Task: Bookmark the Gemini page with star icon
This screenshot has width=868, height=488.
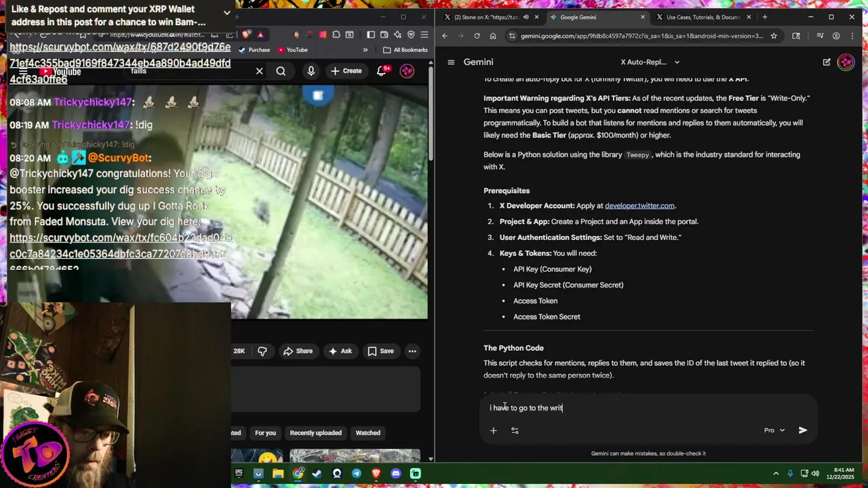Action: point(773,36)
